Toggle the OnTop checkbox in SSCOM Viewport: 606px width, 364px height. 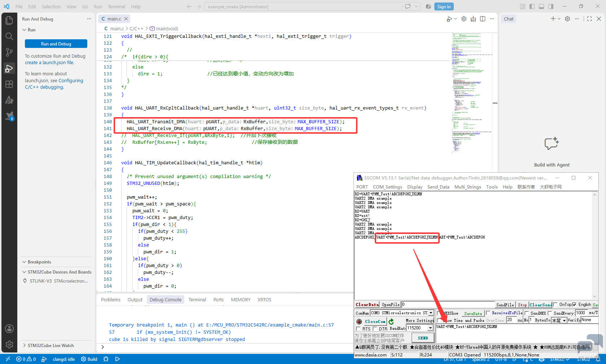tap(555, 305)
